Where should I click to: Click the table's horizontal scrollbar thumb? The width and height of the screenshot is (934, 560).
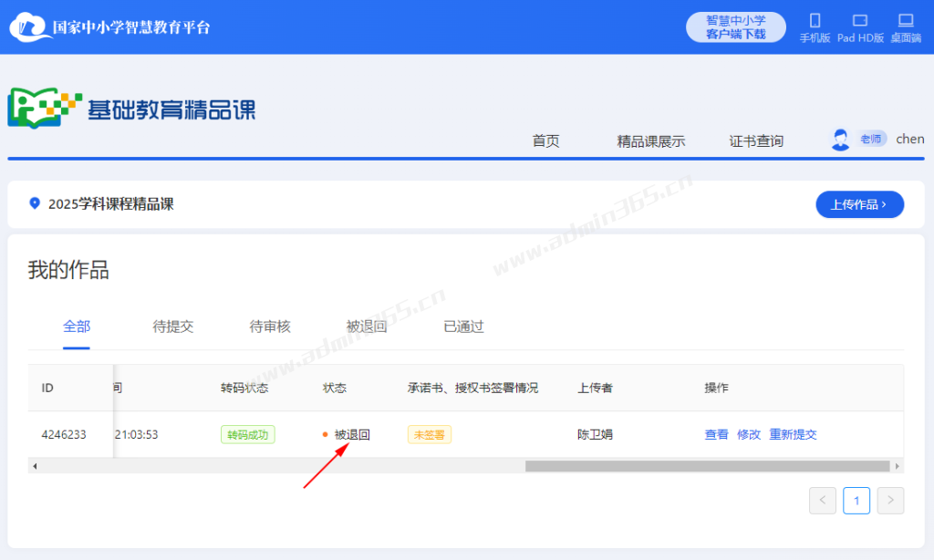707,466
